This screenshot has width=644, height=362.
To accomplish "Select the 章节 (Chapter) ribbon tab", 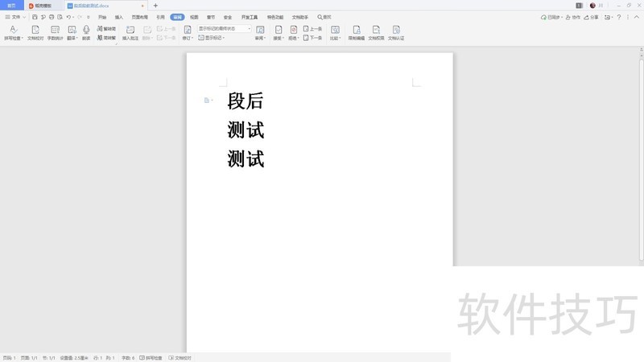I will (x=211, y=17).
